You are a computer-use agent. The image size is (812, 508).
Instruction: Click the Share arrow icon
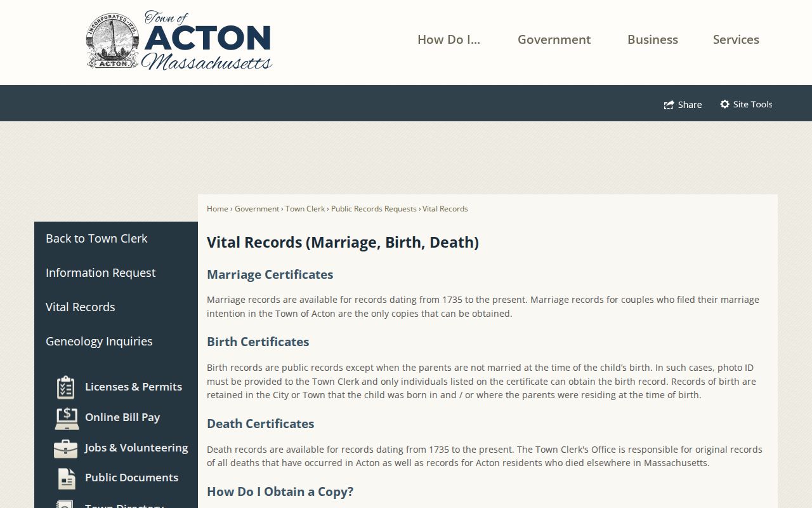click(669, 105)
